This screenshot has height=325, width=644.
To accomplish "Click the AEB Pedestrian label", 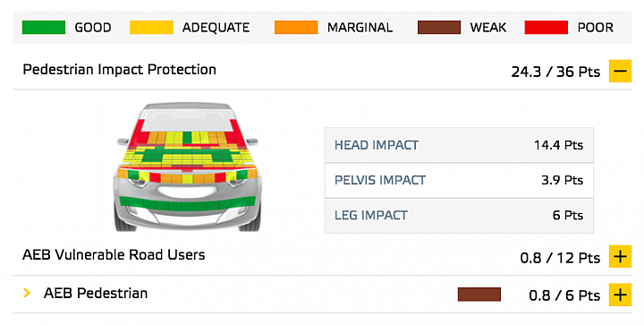I will (x=96, y=294).
